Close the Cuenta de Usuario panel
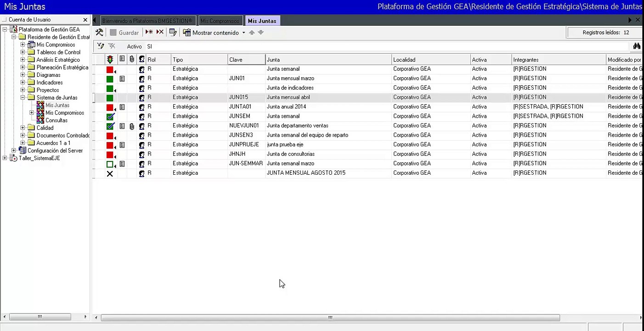 (85, 20)
